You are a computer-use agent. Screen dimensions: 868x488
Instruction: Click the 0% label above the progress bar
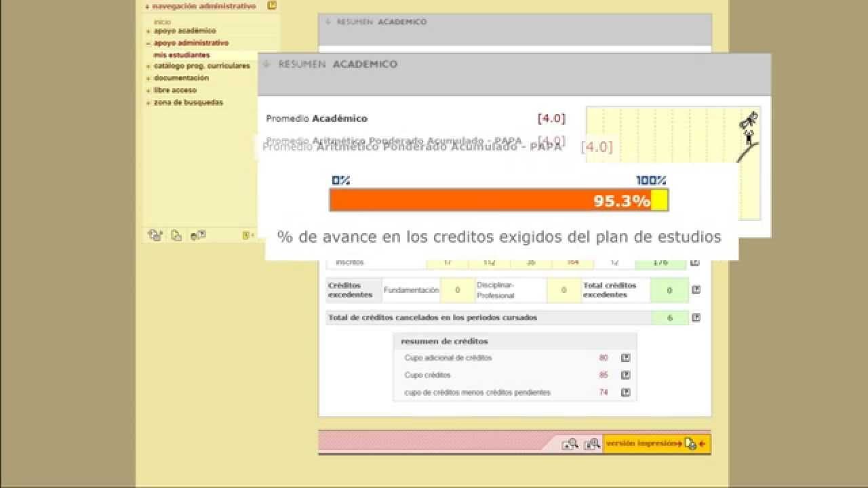tap(340, 180)
